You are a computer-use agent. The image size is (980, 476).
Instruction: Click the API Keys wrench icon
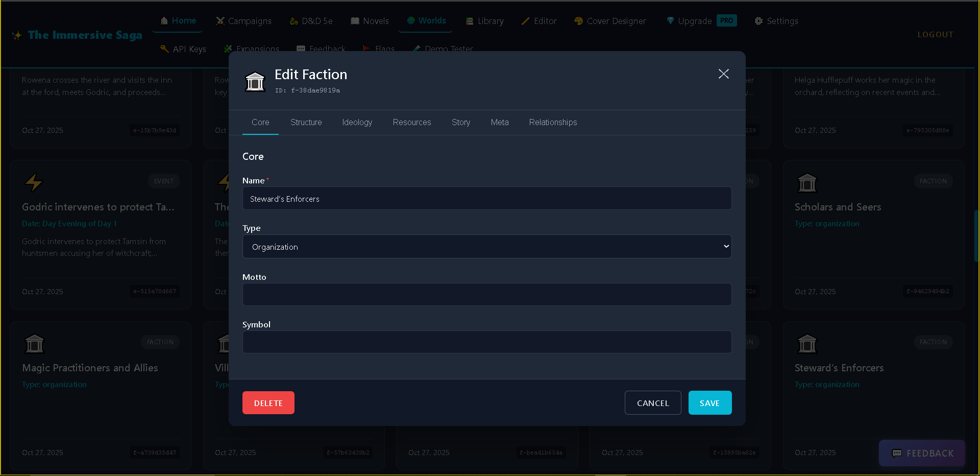point(164,49)
